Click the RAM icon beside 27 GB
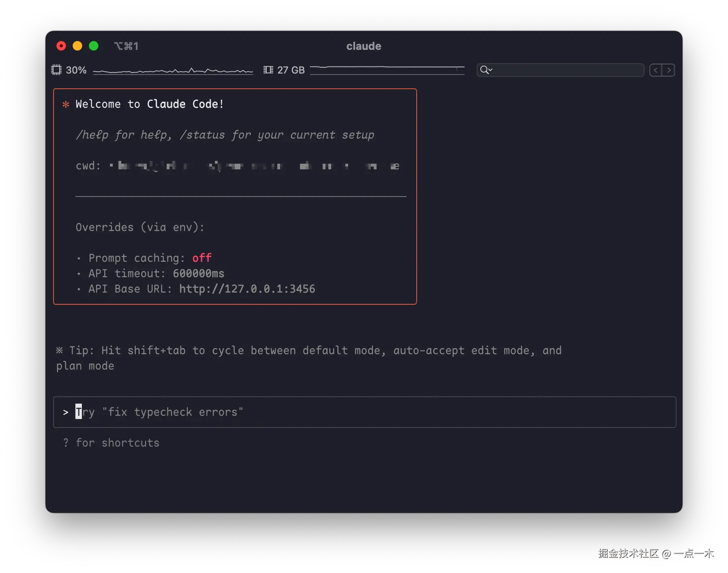This screenshot has height=573, width=728. (268, 70)
